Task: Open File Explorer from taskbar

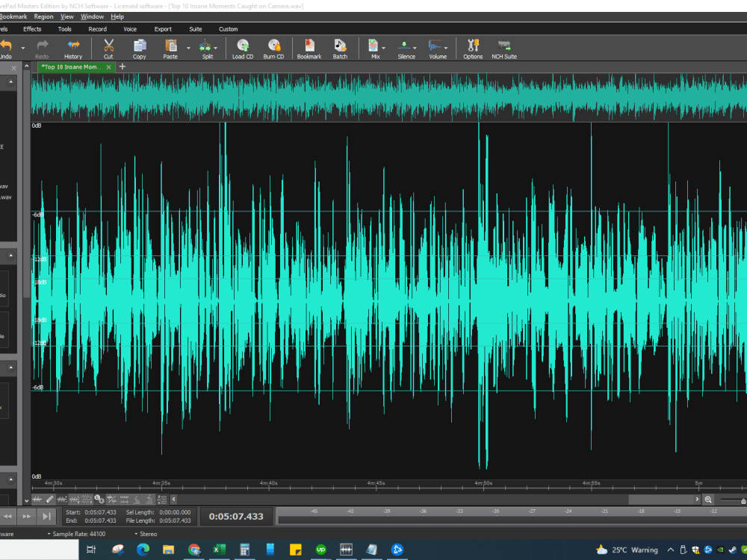Action: pyautogui.click(x=168, y=550)
